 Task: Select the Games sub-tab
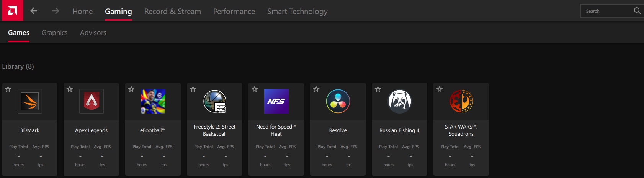19,33
